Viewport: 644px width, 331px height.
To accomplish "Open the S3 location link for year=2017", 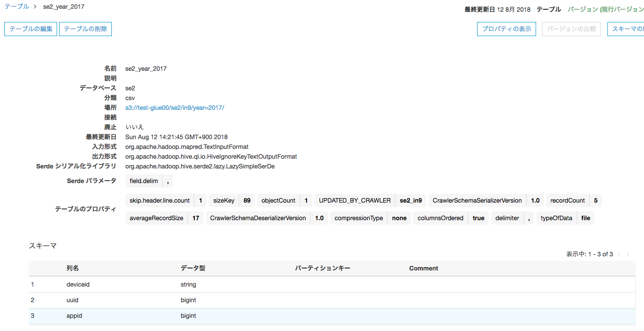I will coord(174,107).
